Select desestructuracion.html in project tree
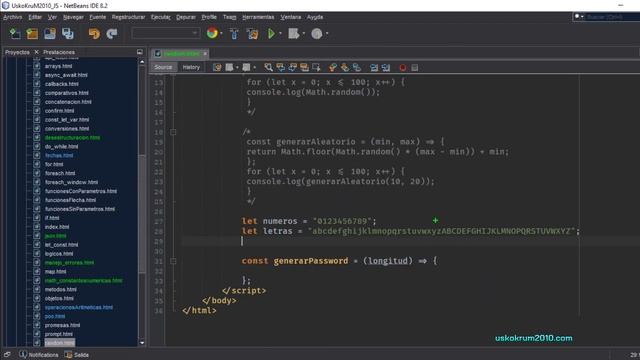 (72, 138)
